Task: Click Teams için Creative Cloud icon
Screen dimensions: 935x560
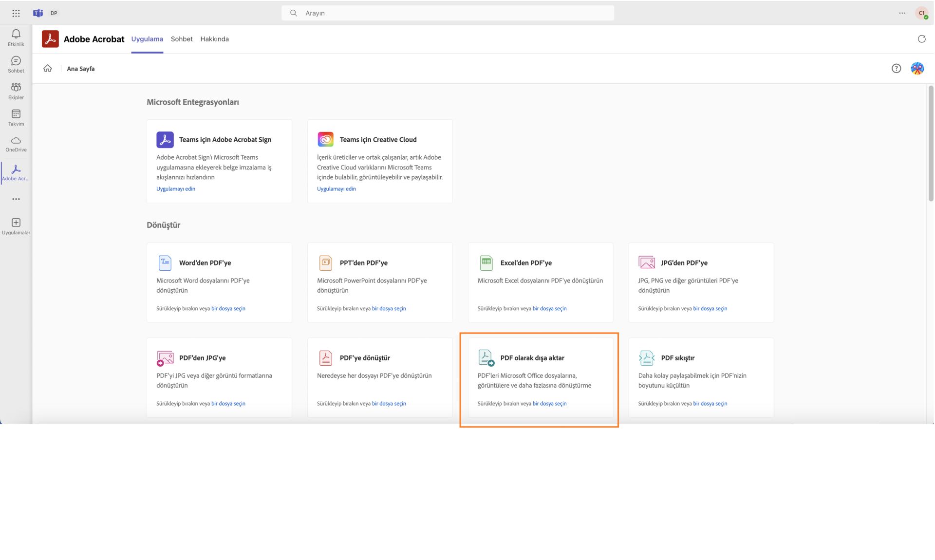Action: pos(326,139)
